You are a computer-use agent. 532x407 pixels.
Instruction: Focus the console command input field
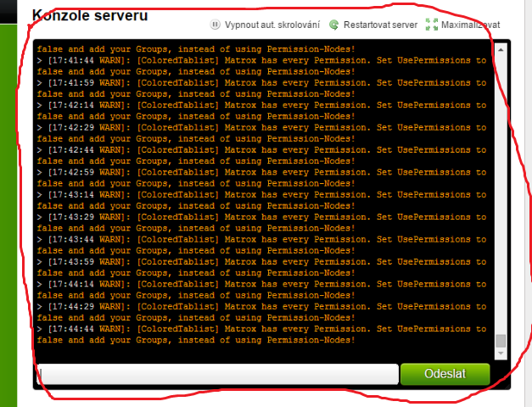217,374
